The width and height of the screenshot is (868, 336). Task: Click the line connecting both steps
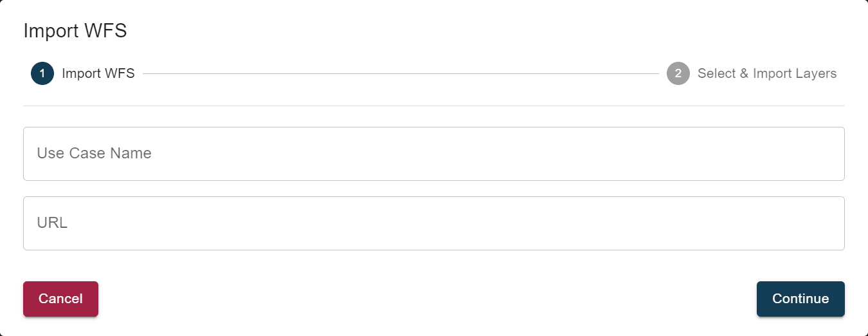click(400, 74)
